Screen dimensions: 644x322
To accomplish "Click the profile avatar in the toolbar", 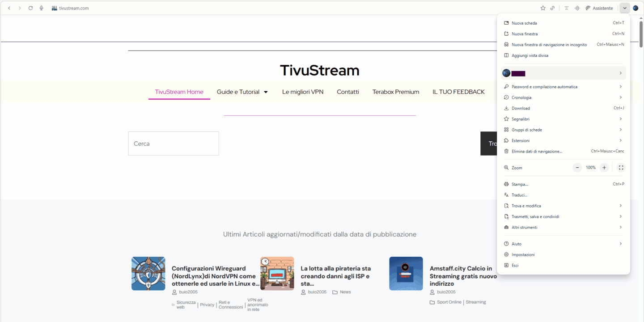I will click(x=636, y=8).
